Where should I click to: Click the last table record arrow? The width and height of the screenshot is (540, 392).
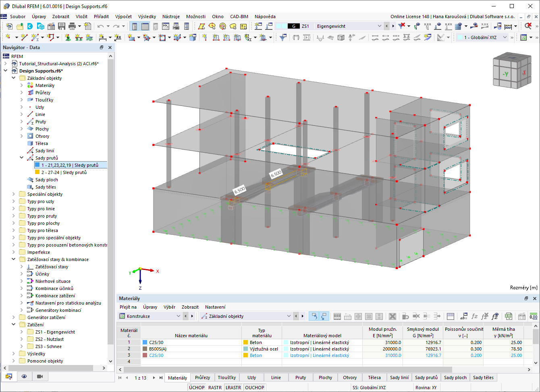pyautogui.click(x=161, y=377)
